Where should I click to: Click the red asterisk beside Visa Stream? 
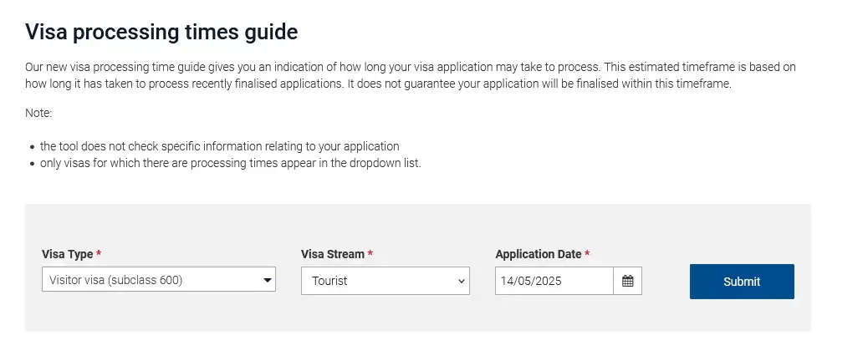[x=370, y=254]
